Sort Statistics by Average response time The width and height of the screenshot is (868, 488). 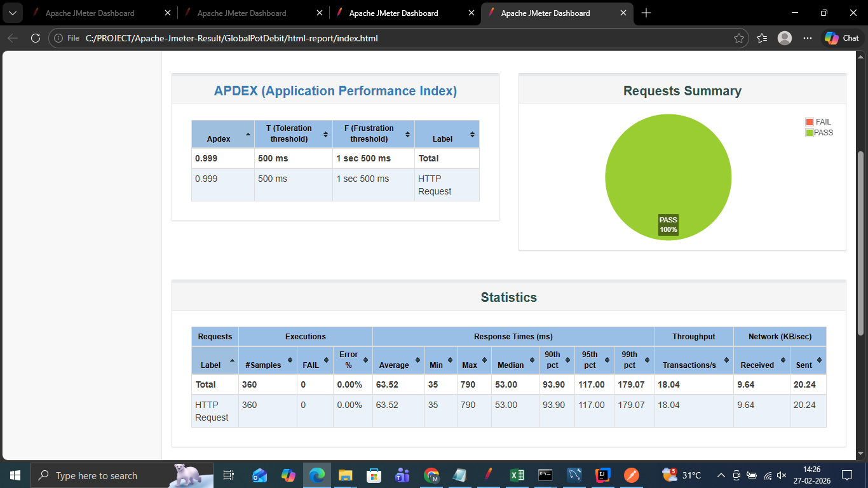[398, 360]
